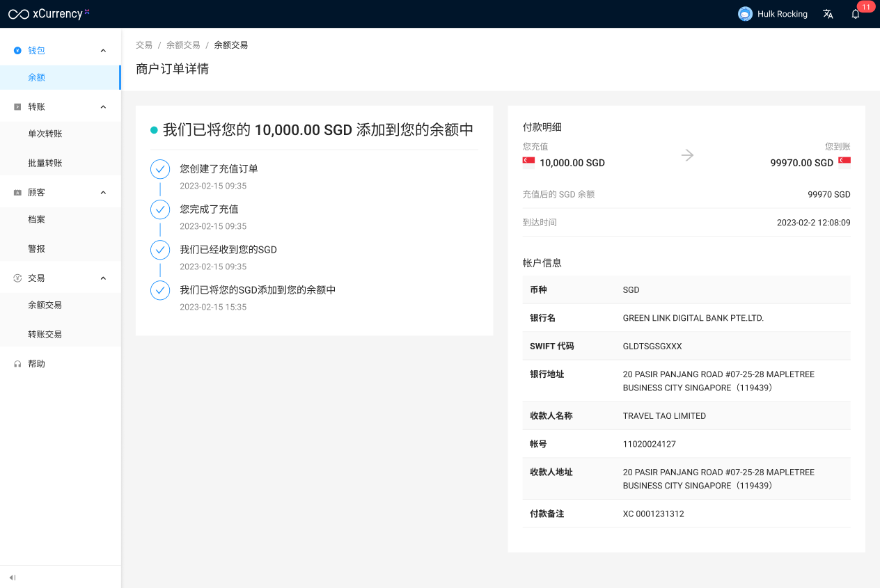Click bank name GREEN LINK DIGITAL BANK PTE.LTD.

point(693,318)
